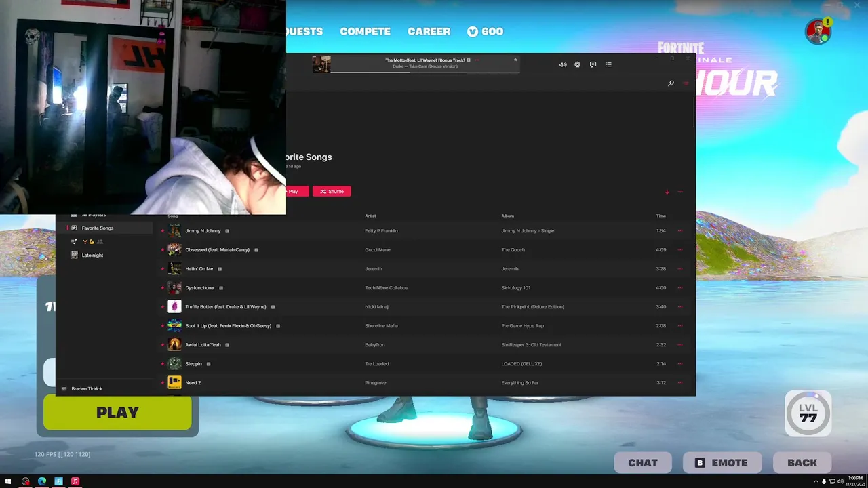Open the Playing Next queue list icon
Viewport: 868px width, 488px height.
coord(608,65)
